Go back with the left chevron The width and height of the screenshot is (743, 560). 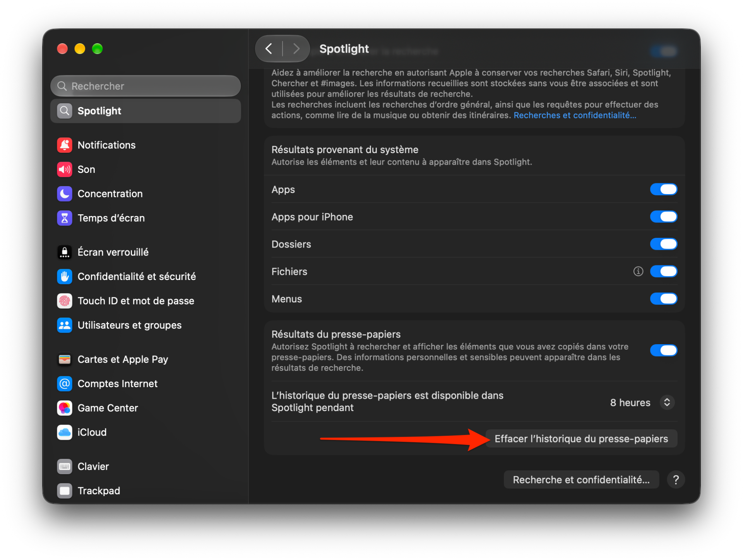coord(269,49)
